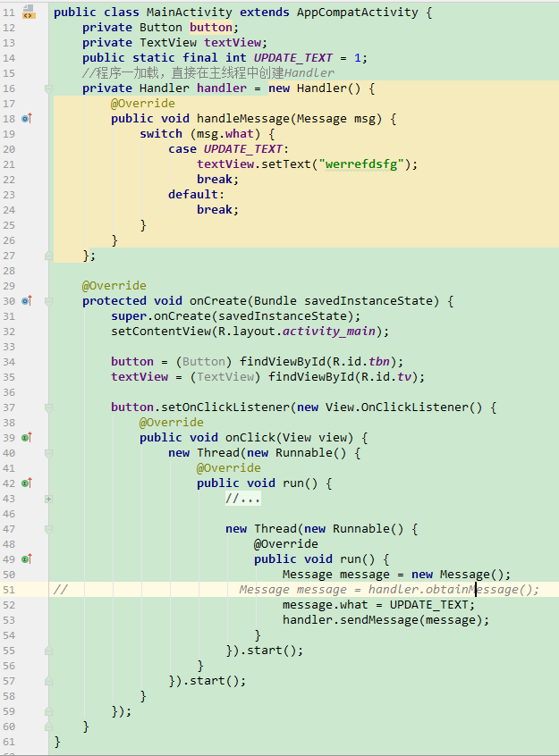
Task: Click the @Override annotation on line 17
Action: point(143,103)
